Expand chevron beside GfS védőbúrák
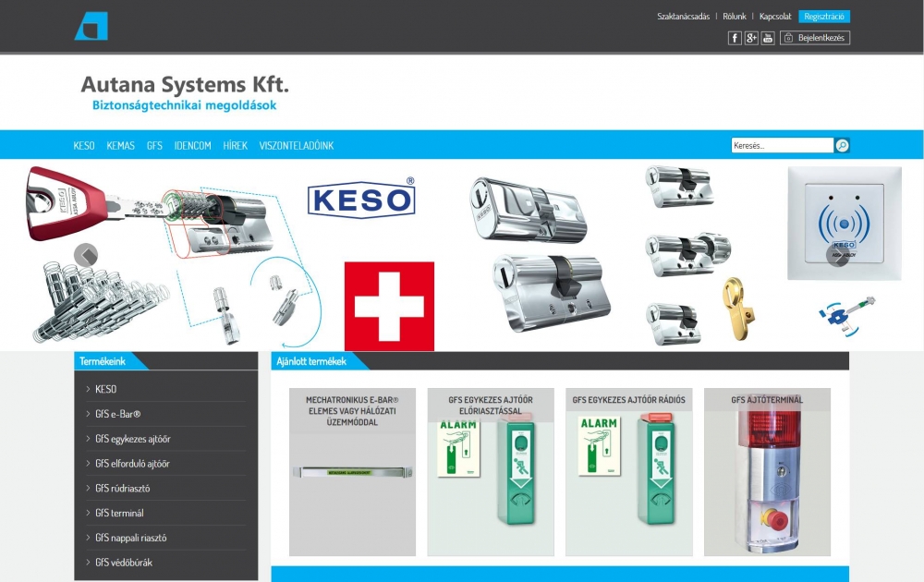The image size is (924, 582). (88, 562)
